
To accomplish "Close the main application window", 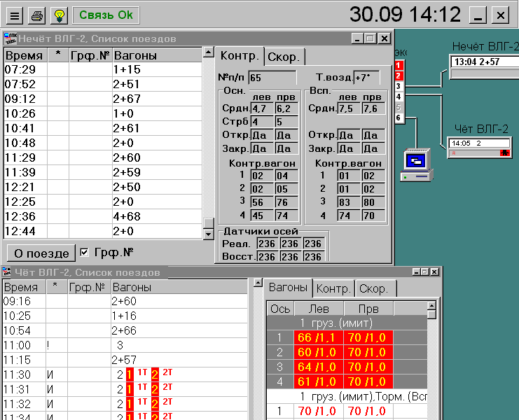I will point(501,15).
